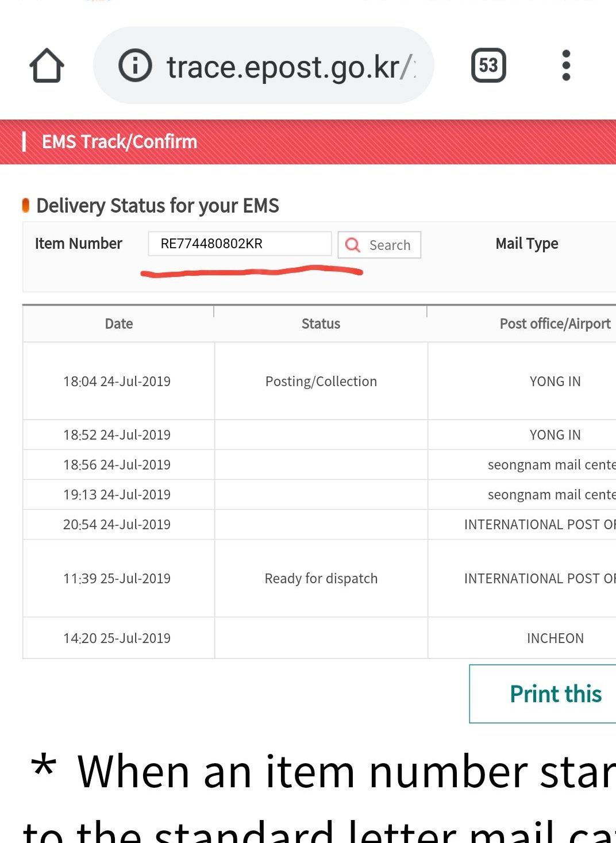Select the Status column header
The height and width of the screenshot is (843, 616).
click(321, 324)
